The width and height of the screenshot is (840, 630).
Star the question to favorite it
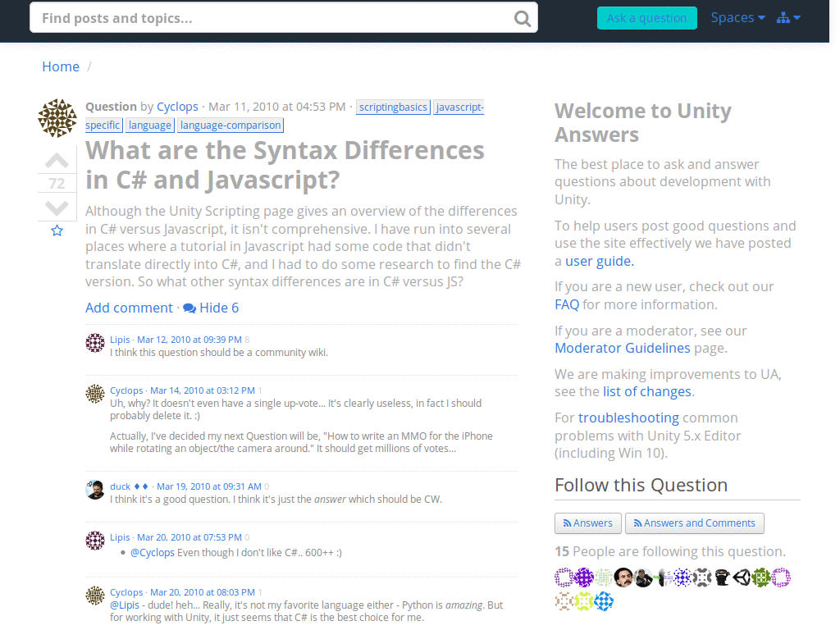click(x=57, y=231)
